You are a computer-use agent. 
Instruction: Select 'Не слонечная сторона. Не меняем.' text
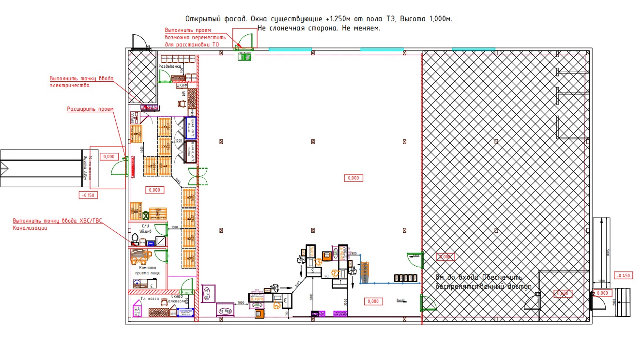(x=319, y=28)
